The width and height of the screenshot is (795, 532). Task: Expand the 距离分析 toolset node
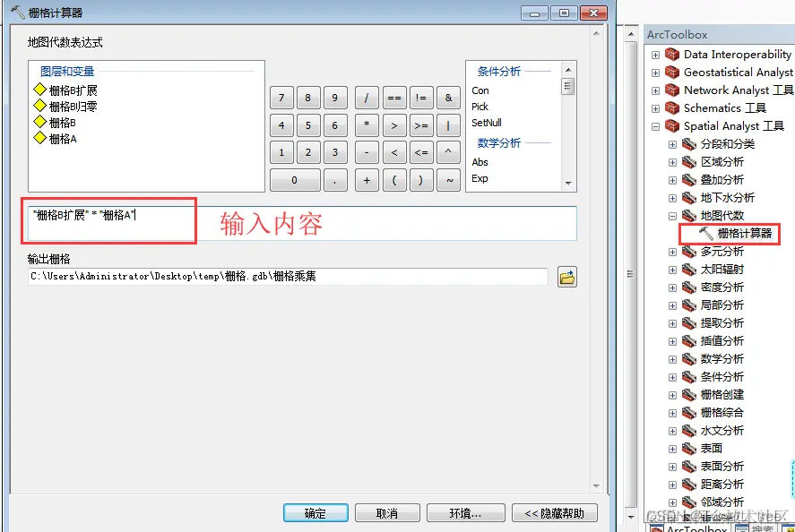pos(672,485)
